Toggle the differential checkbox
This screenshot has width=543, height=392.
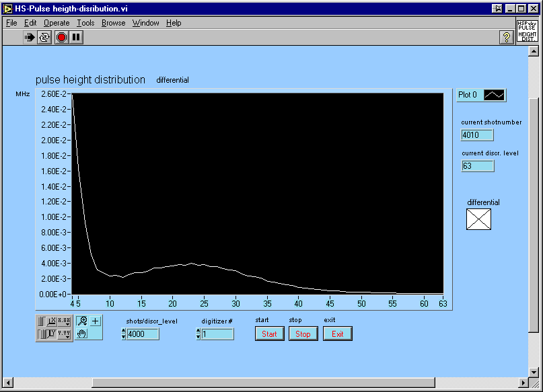coord(478,219)
